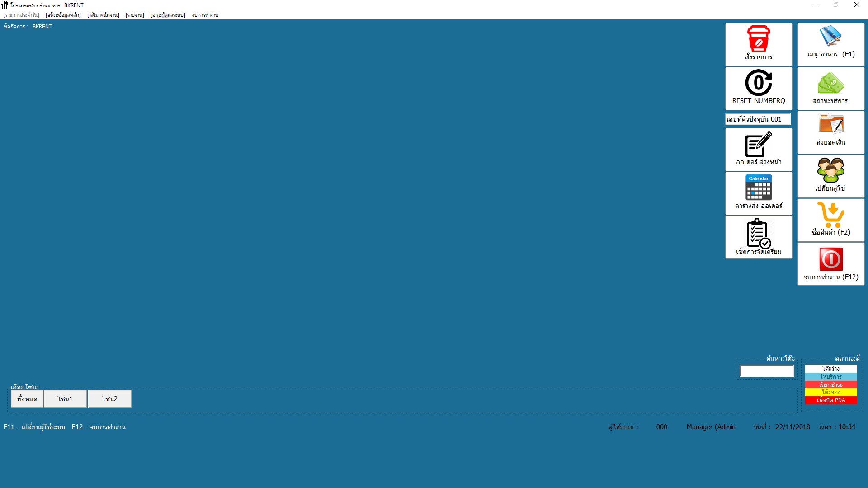
Task: Click user code 000 in status bar
Action: pyautogui.click(x=662, y=427)
